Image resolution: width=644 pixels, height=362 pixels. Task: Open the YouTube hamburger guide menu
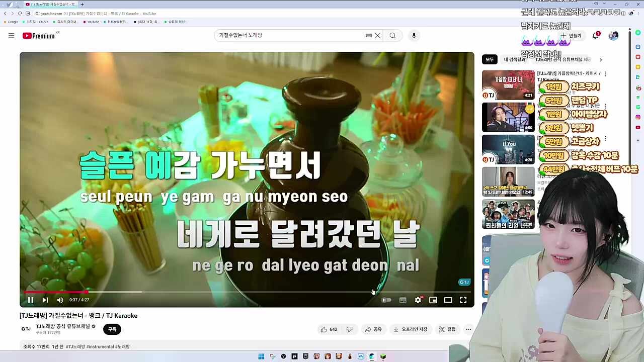click(11, 35)
